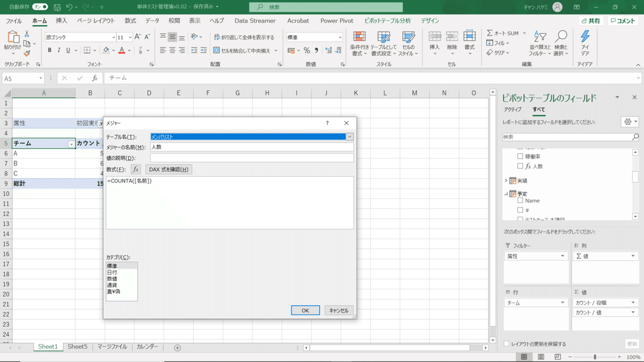Image resolution: width=644 pixels, height=362 pixels.
Task: Switch to the Sheet5 worksheet tab
Action: [x=77, y=347]
